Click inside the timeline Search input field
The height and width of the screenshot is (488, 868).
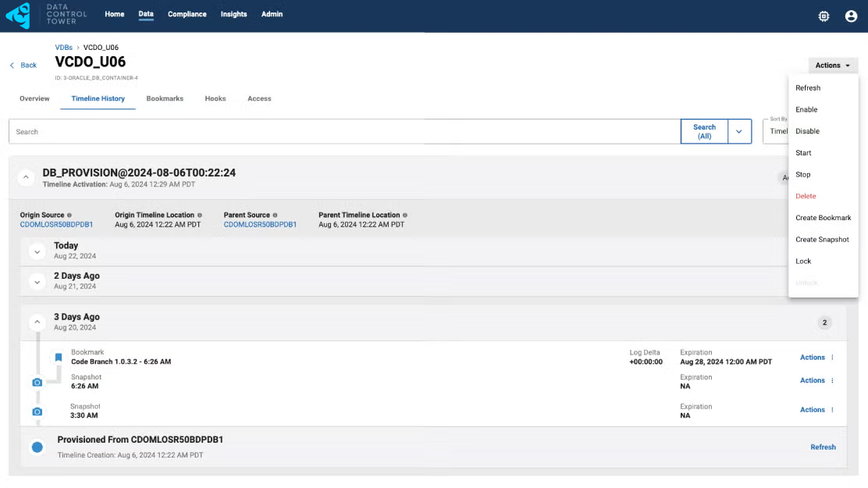point(312,131)
